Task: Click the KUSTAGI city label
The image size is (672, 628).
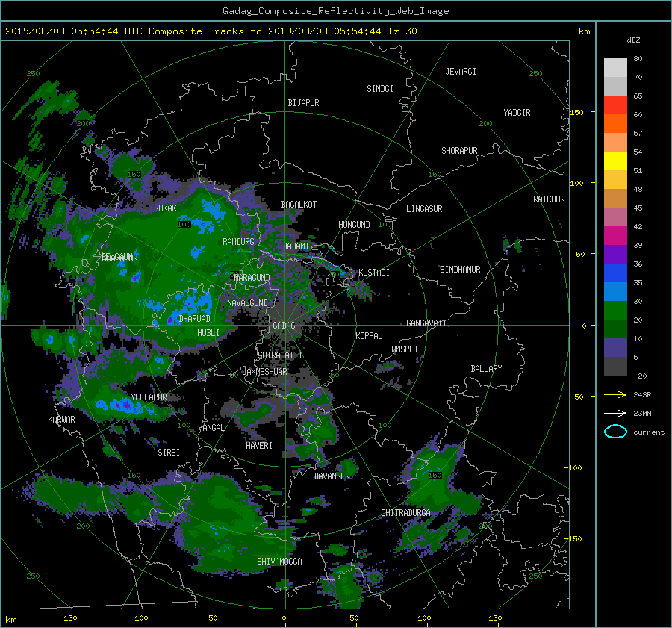Action: [374, 273]
